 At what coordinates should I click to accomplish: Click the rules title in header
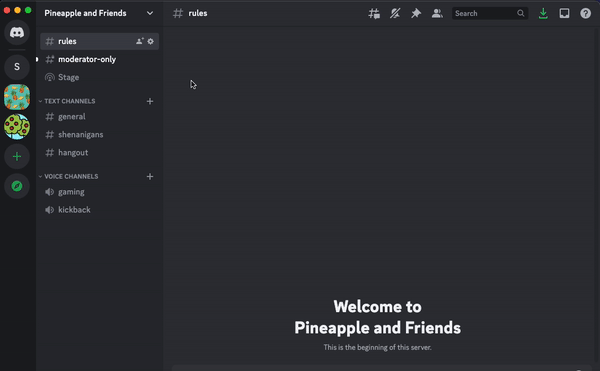pos(198,13)
